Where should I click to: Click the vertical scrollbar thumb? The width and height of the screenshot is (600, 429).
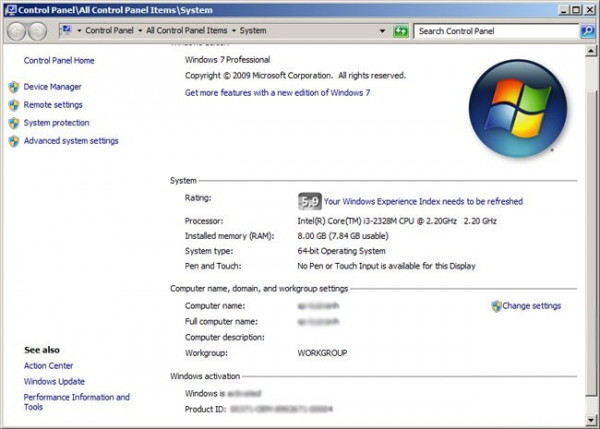591,243
